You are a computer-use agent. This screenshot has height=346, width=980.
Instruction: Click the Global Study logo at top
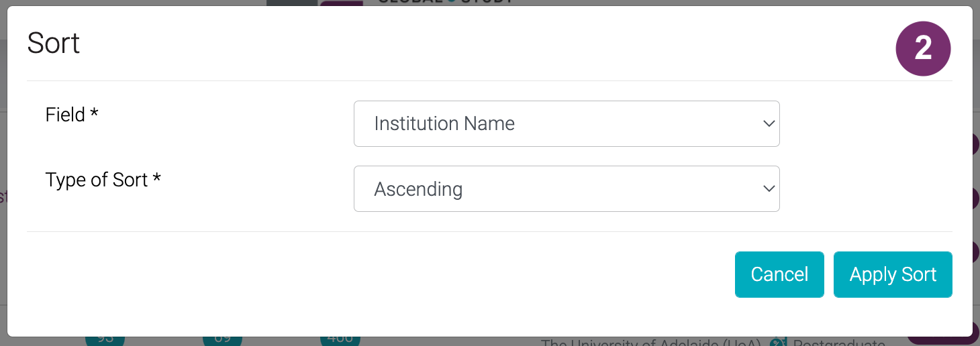[x=444, y=2]
